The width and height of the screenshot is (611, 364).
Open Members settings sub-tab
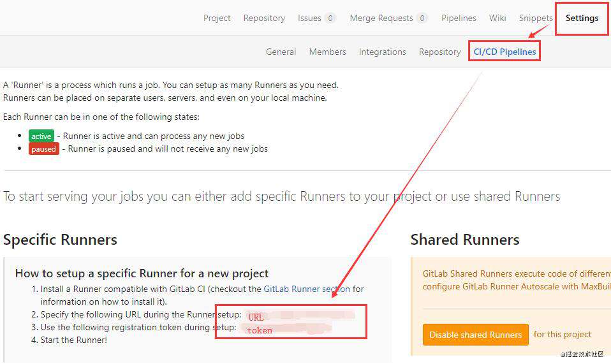(327, 52)
